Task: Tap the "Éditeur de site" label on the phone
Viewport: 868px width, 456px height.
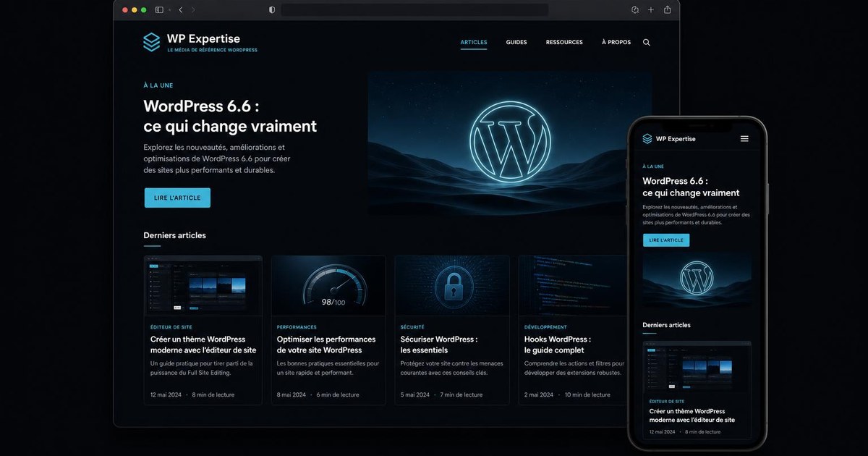Action: (666, 401)
